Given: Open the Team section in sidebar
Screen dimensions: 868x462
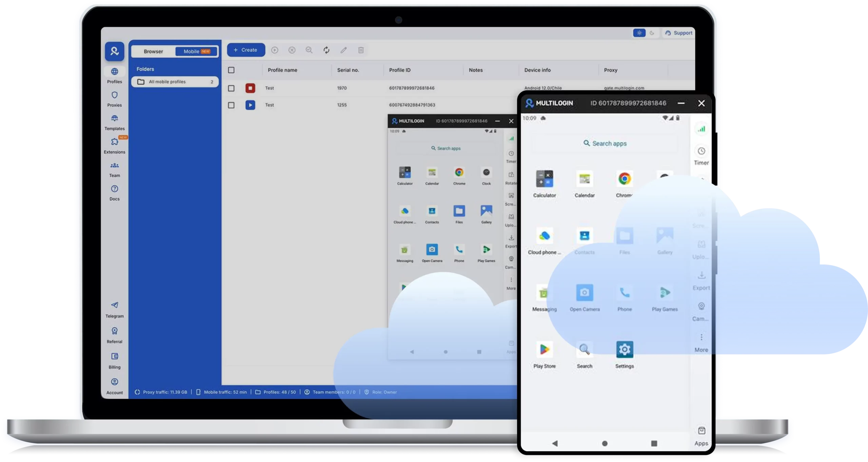Looking at the screenshot, I should click(x=115, y=169).
